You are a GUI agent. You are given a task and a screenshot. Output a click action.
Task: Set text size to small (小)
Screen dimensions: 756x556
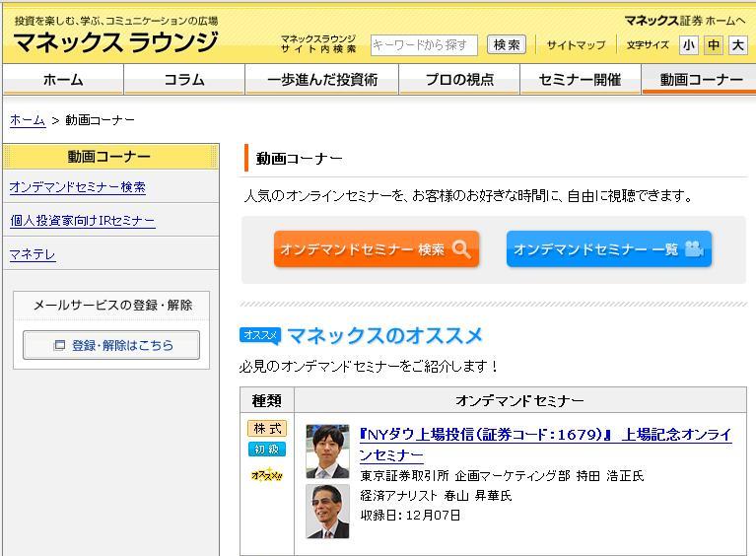tap(689, 45)
